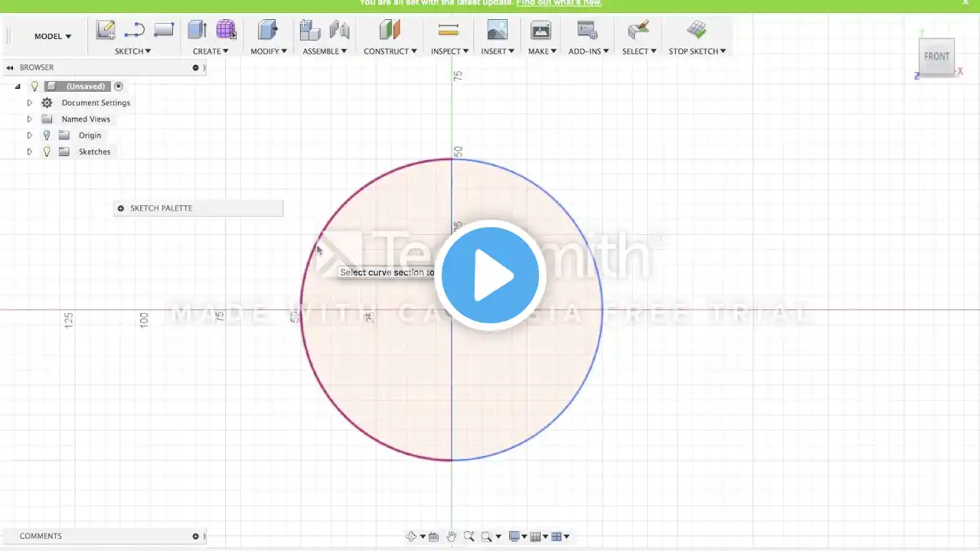Click the Zoom Window fit icon
Image resolution: width=980 pixels, height=551 pixels.
click(x=486, y=536)
